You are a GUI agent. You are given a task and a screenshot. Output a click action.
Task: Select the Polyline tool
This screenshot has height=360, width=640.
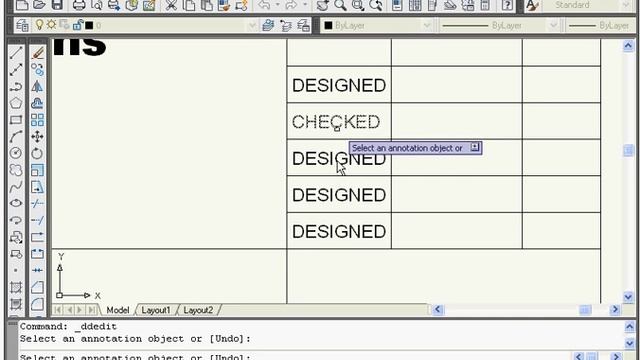[x=16, y=87]
